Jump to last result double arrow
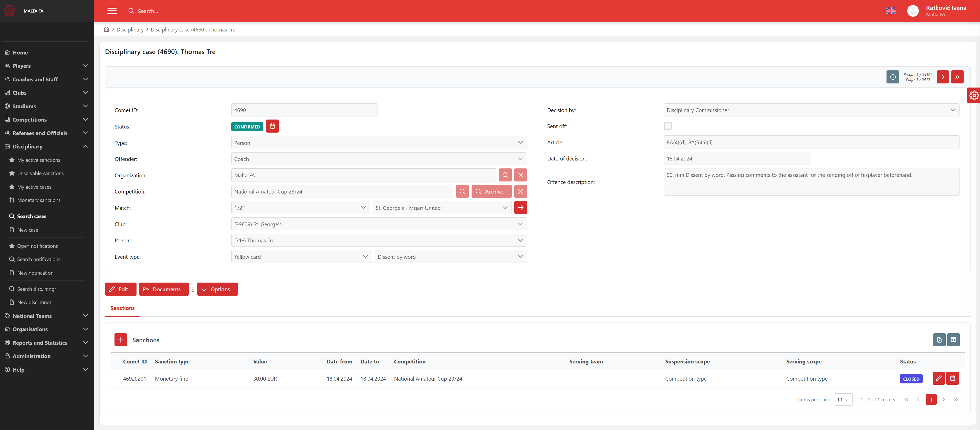This screenshot has height=430, width=980. 957,77
